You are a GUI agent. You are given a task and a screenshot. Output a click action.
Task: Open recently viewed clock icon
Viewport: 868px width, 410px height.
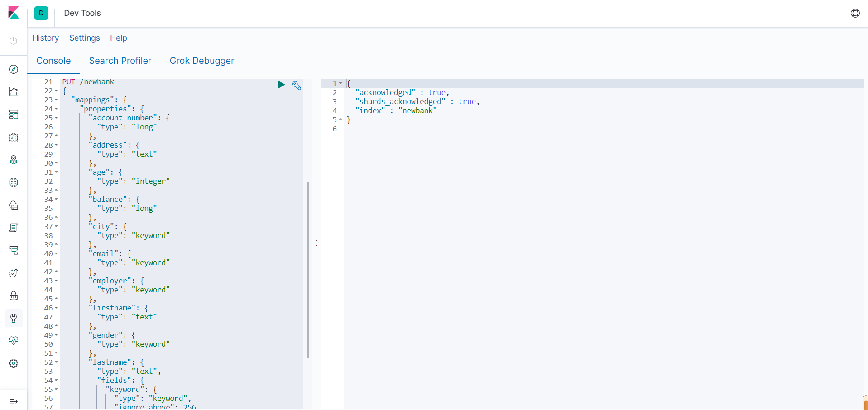(14, 41)
